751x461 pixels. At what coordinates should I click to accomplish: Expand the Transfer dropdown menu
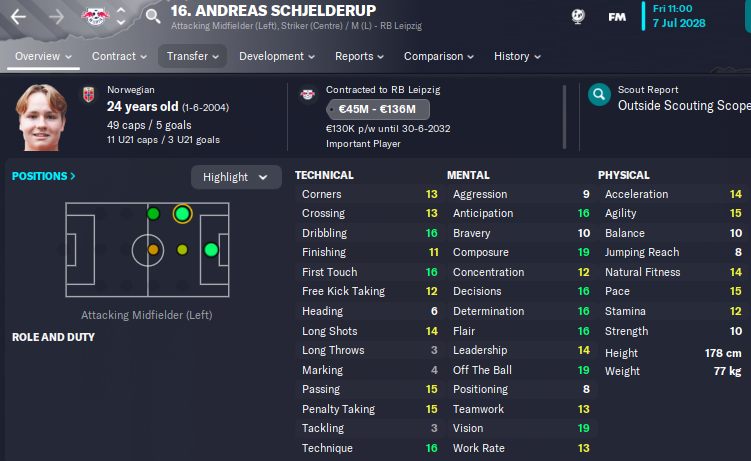pos(193,56)
